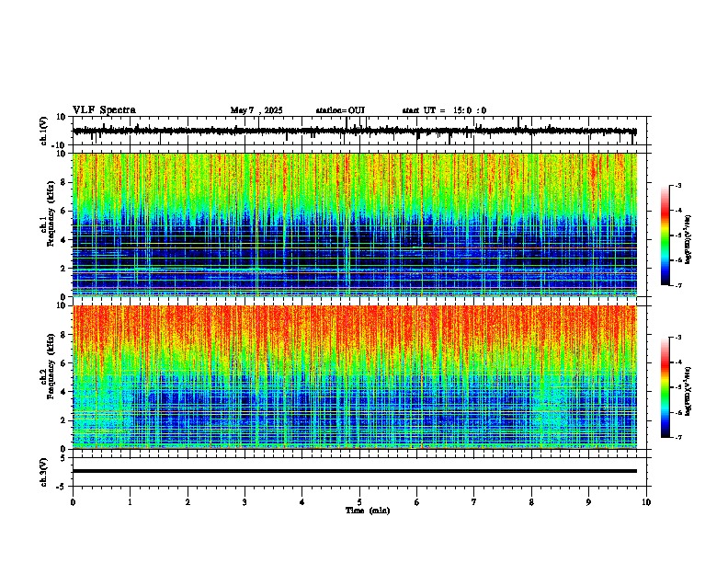Select the "Time (min)" axis title
The height and width of the screenshot is (563, 728).
[368, 511]
